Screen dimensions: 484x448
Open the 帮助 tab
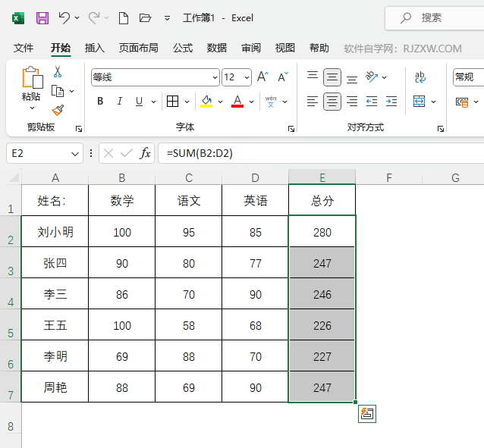[319, 48]
